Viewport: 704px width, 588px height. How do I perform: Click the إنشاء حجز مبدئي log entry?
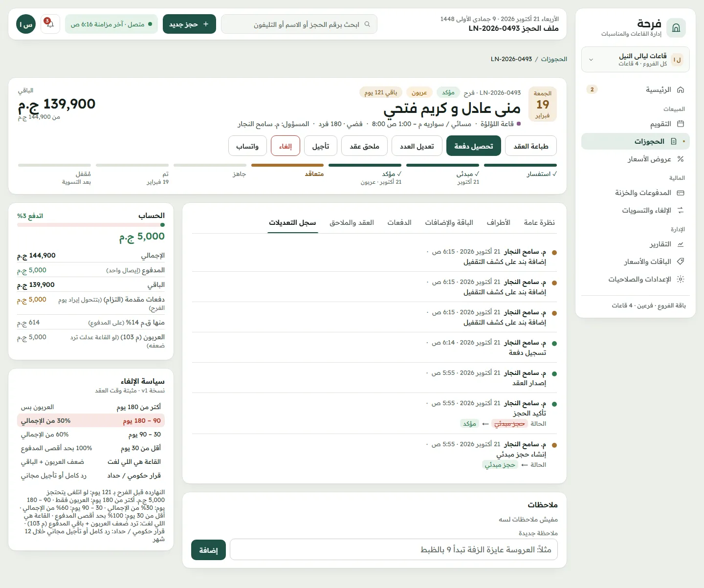374,455
